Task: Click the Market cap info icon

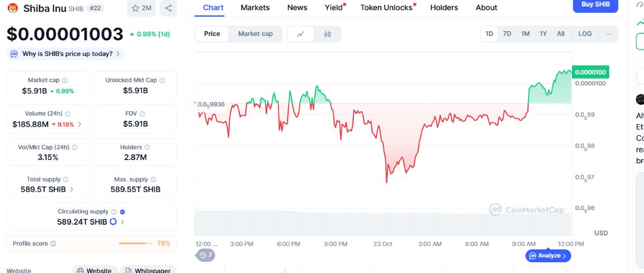Action: [65, 80]
